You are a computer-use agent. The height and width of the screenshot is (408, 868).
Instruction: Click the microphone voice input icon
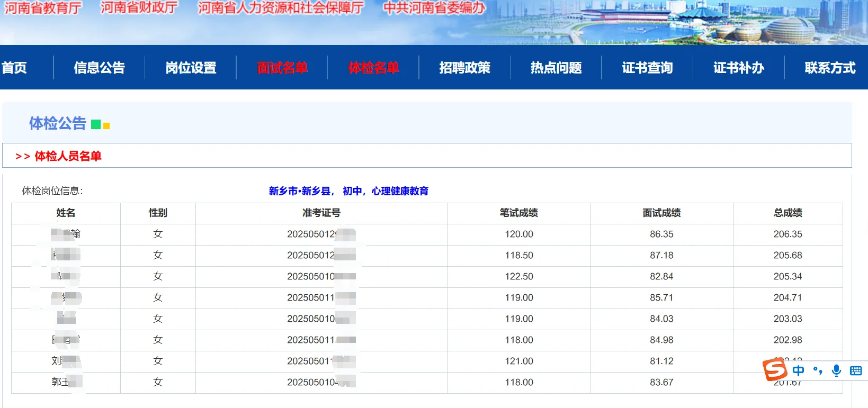coord(836,370)
